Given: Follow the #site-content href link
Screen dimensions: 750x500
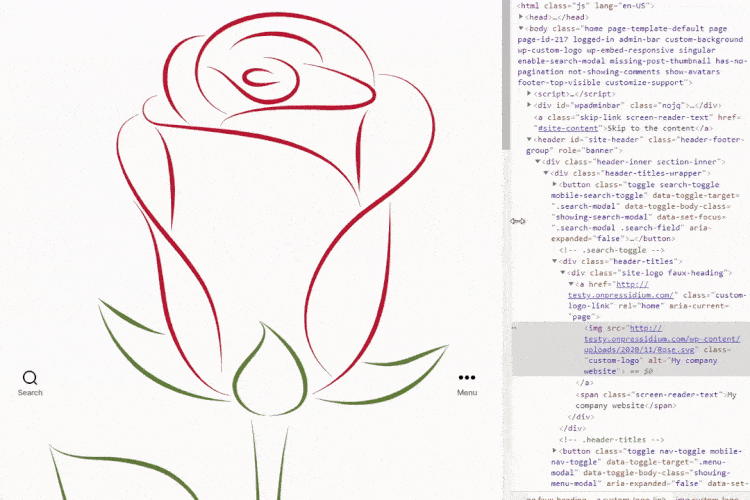Looking at the screenshot, I should pos(568,128).
